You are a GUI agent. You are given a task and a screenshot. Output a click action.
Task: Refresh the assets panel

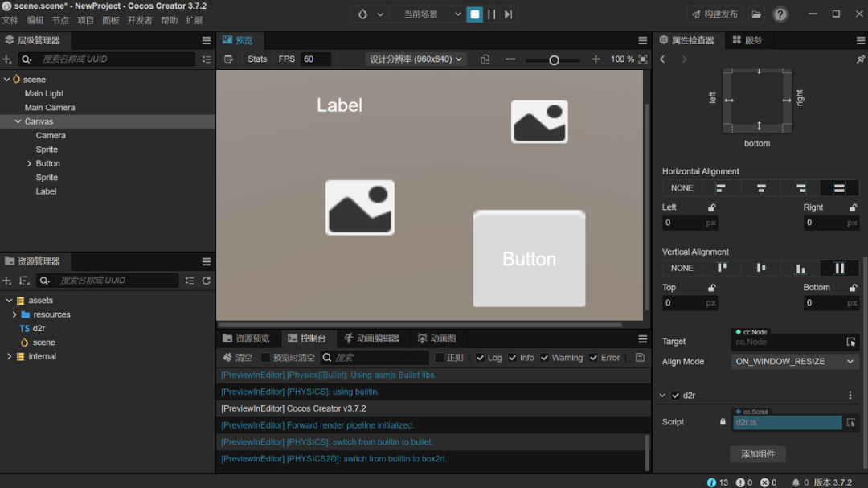[x=207, y=281]
